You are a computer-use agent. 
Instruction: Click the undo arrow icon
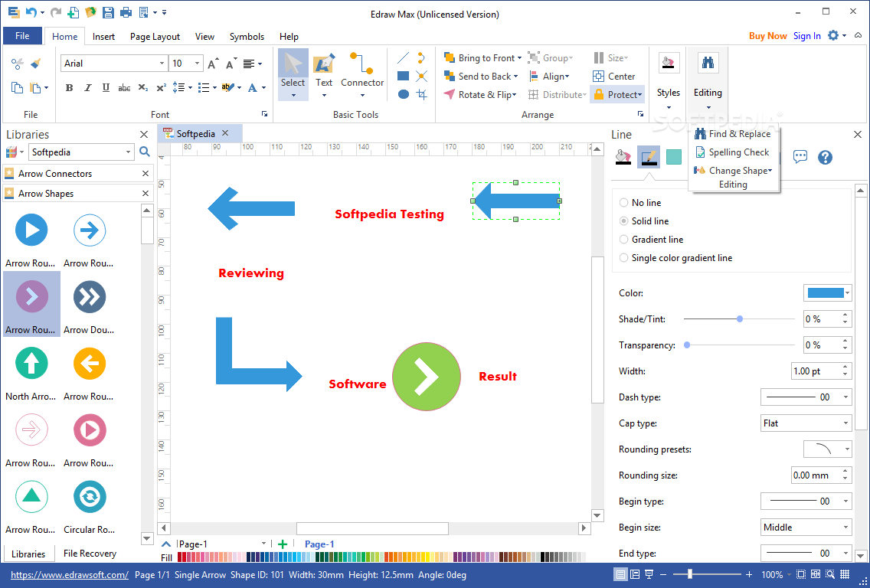click(31, 12)
